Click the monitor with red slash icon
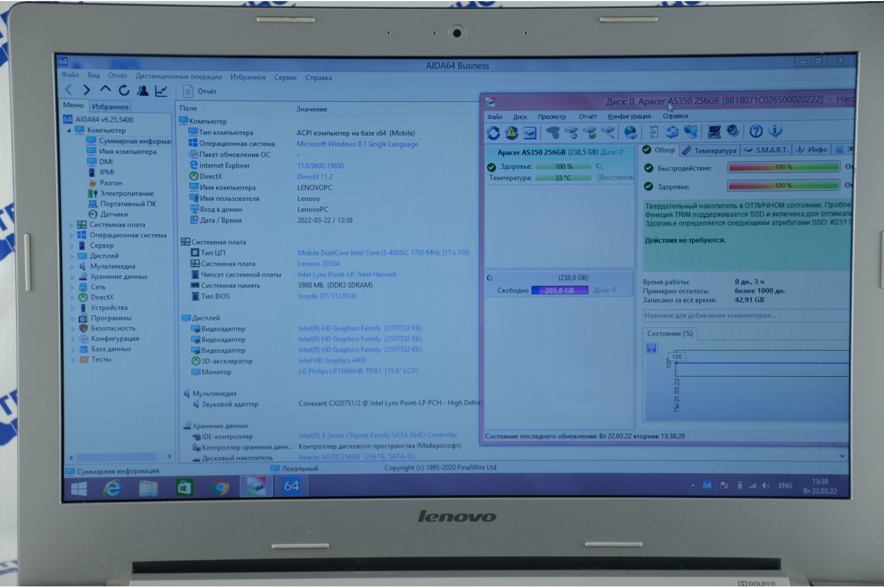The width and height of the screenshot is (884, 588). pyautogui.click(x=714, y=131)
